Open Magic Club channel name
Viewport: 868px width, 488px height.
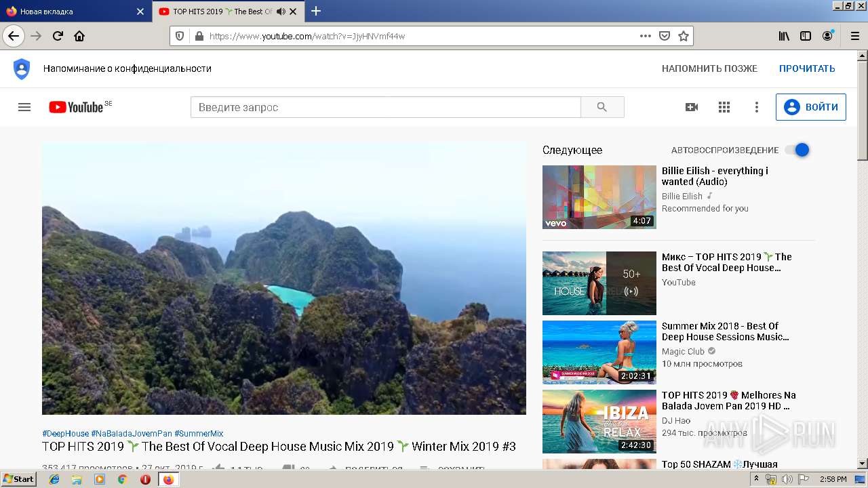point(683,352)
